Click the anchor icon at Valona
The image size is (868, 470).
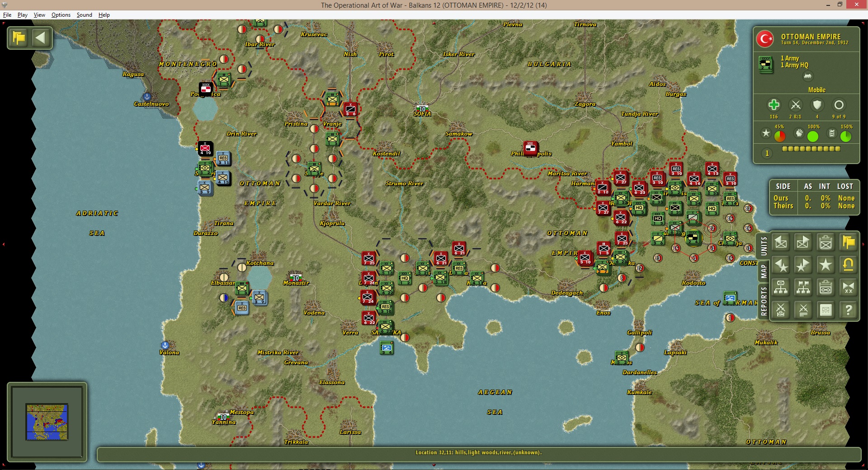(165, 345)
